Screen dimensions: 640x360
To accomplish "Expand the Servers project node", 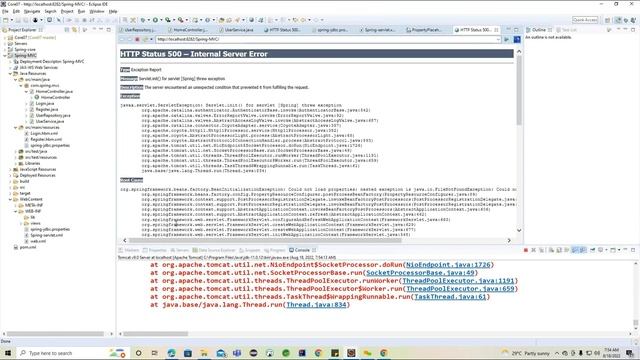I will (5, 44).
